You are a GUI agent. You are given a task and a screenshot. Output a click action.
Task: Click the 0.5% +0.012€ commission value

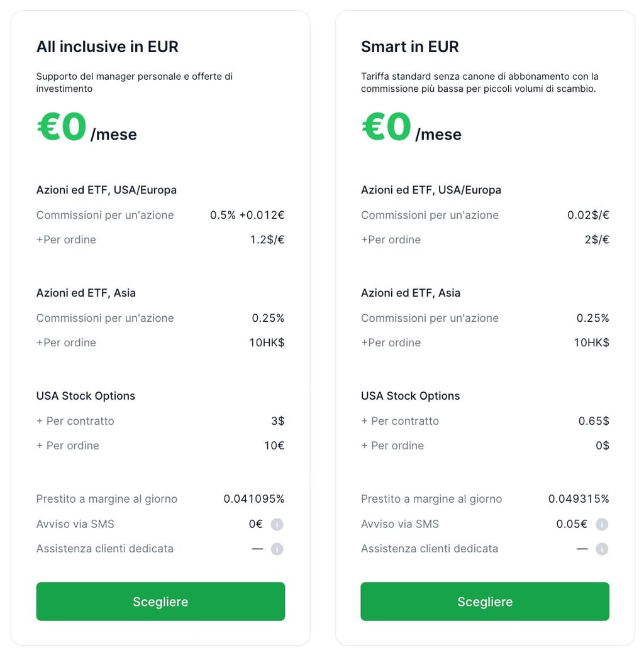[247, 214]
